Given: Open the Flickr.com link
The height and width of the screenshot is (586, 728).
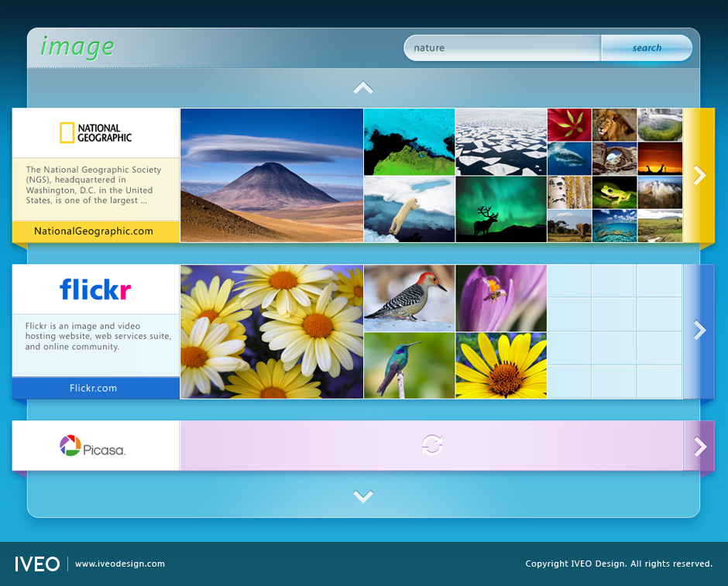Looking at the screenshot, I should [x=94, y=388].
